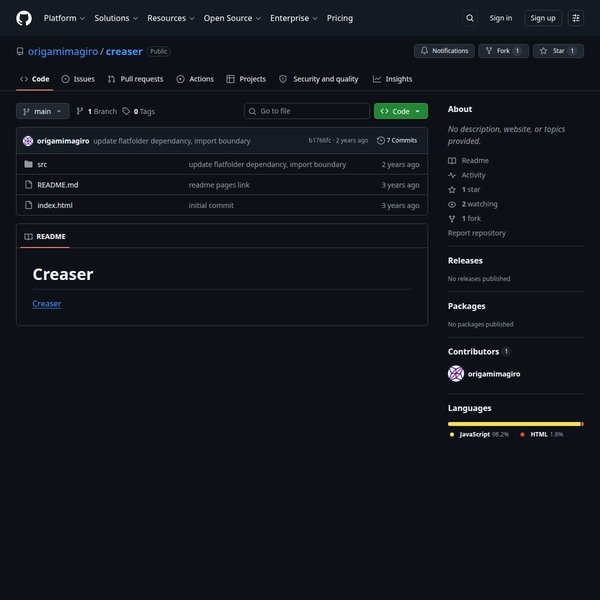Click the commit author avatar origamimagiro

point(28,141)
